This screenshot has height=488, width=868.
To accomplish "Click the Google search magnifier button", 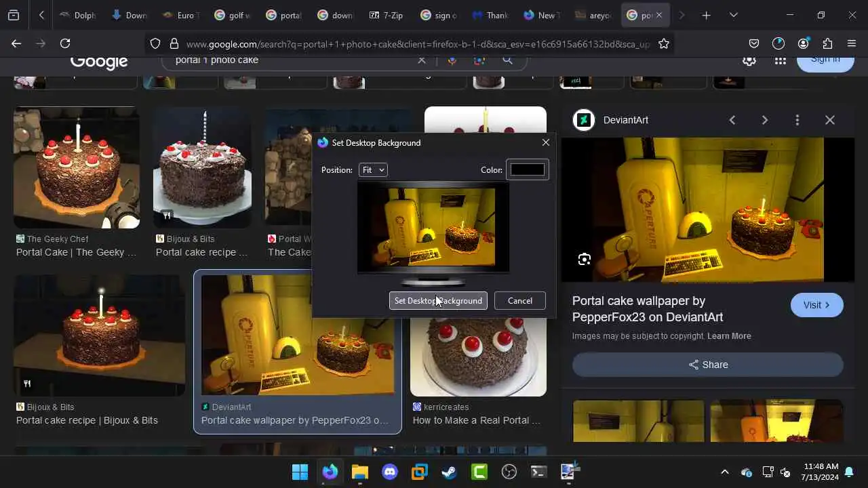I will [x=507, y=60].
